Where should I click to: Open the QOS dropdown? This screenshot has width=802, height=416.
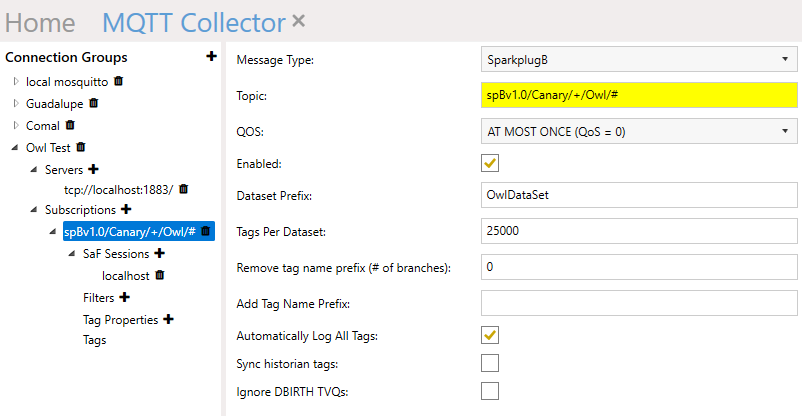pyautogui.click(x=639, y=130)
